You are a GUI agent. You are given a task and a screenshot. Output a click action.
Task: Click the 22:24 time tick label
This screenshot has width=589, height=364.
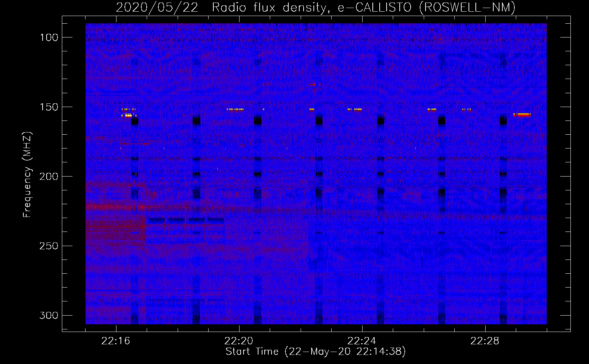point(362,341)
